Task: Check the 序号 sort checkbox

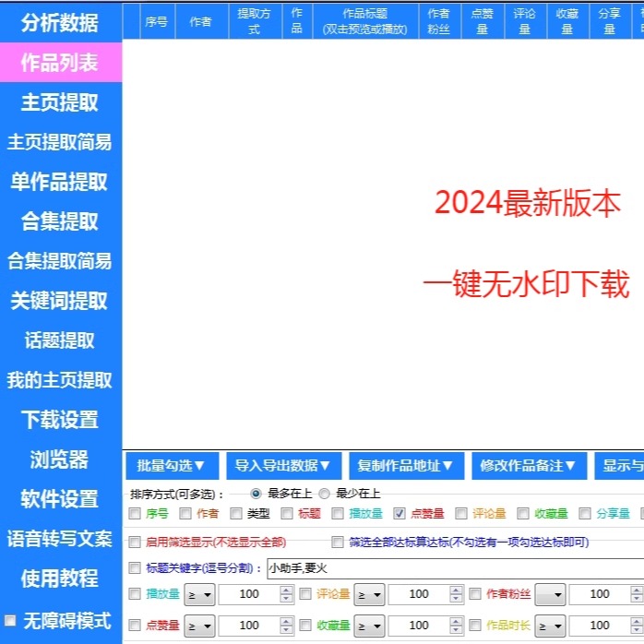Action: click(135, 513)
